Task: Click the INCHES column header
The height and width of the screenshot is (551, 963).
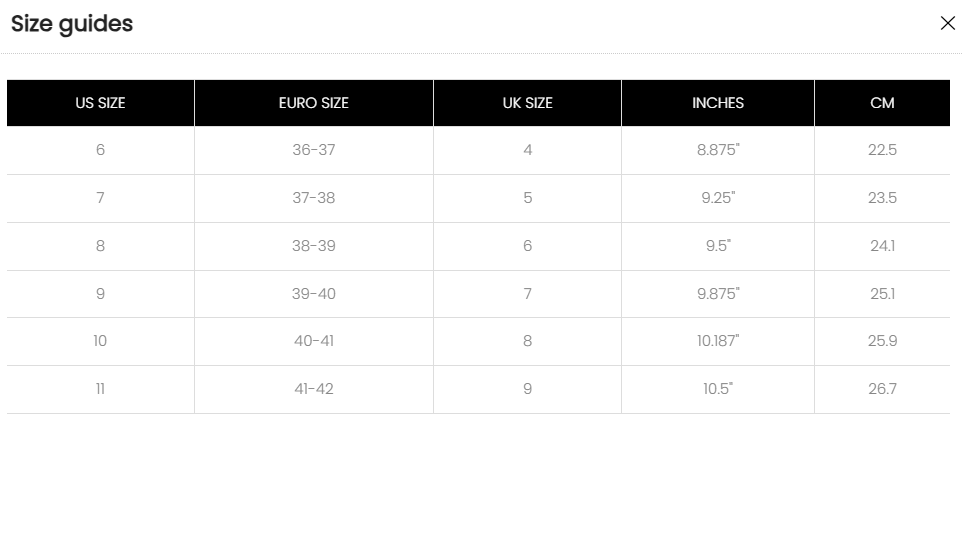Action: (718, 103)
